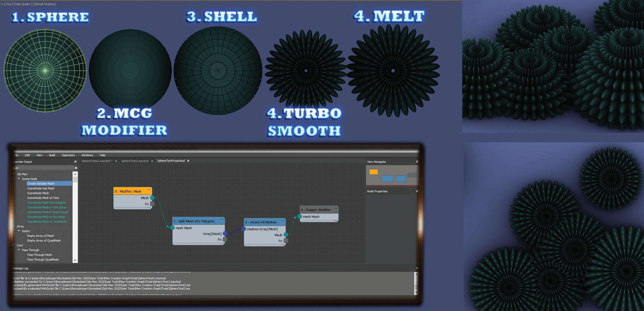Select Pass Through QuadMesh operator
Viewport: 644px width, 311px height.
(43, 259)
